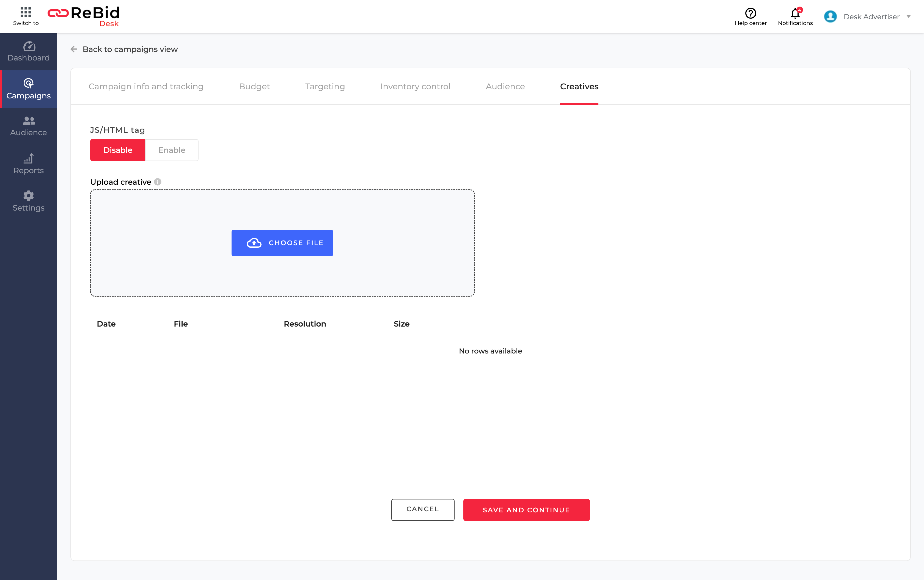The image size is (924, 580).
Task: Click the dashed upload drop area
Action: [282, 243]
